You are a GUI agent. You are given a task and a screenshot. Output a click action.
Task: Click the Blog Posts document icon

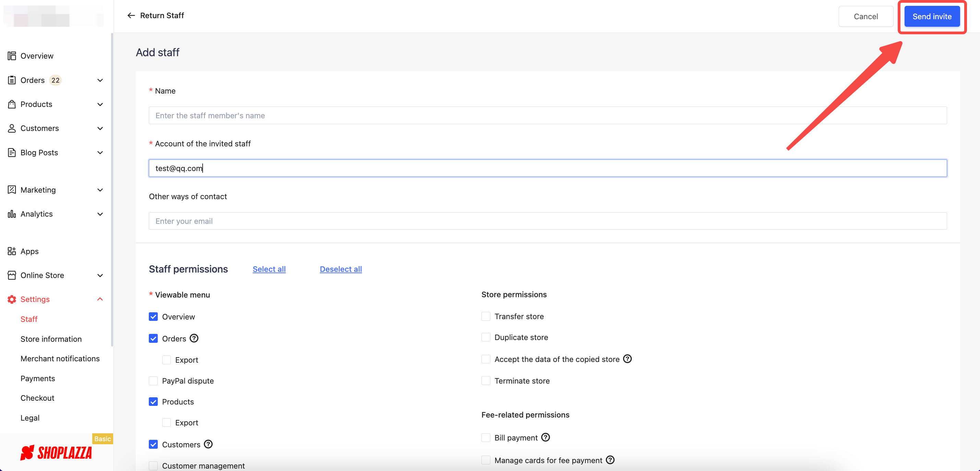[12, 153]
